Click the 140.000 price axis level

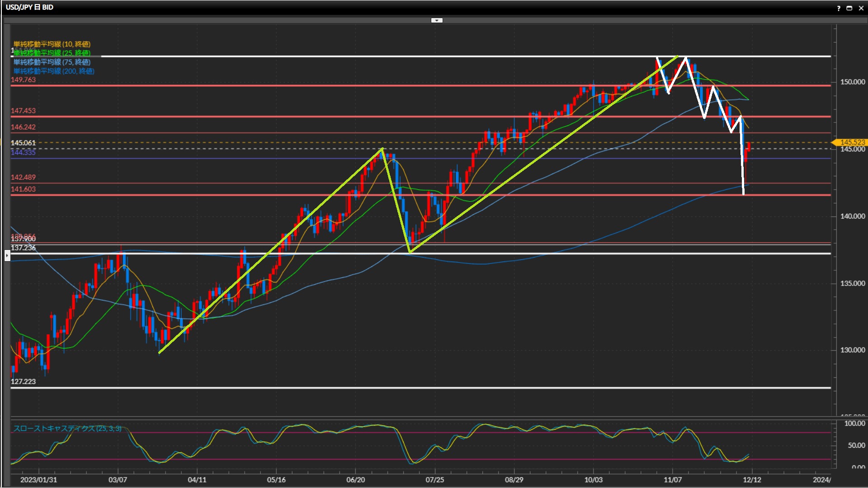pos(852,216)
